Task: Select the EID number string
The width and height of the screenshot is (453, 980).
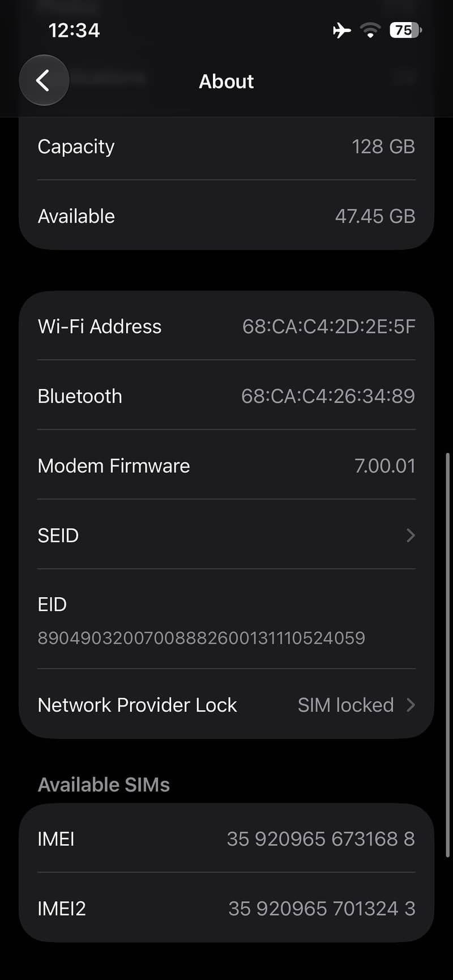Action: (202, 638)
